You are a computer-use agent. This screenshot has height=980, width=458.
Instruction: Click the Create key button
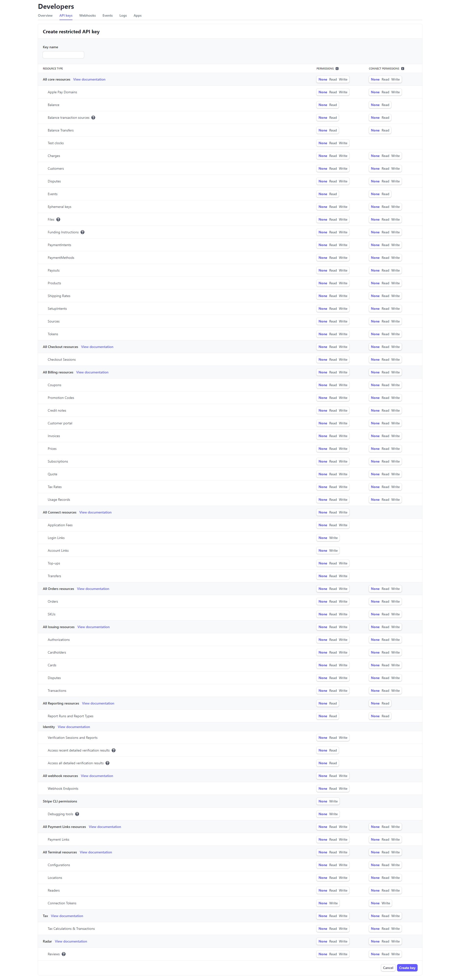tap(407, 968)
